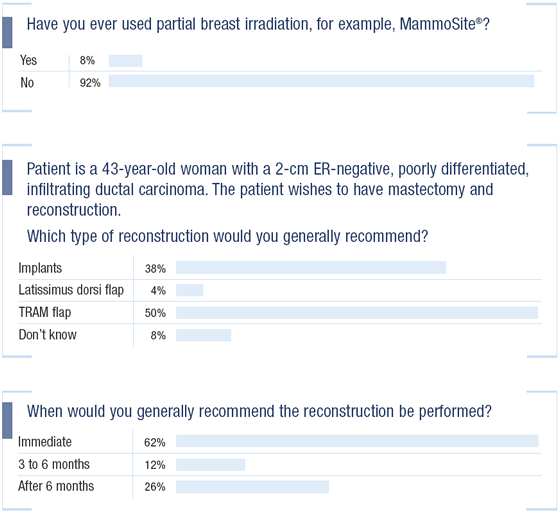Screen dimensions: 560x514
Task: Click the reconstruction type question text
Action: (x=228, y=236)
